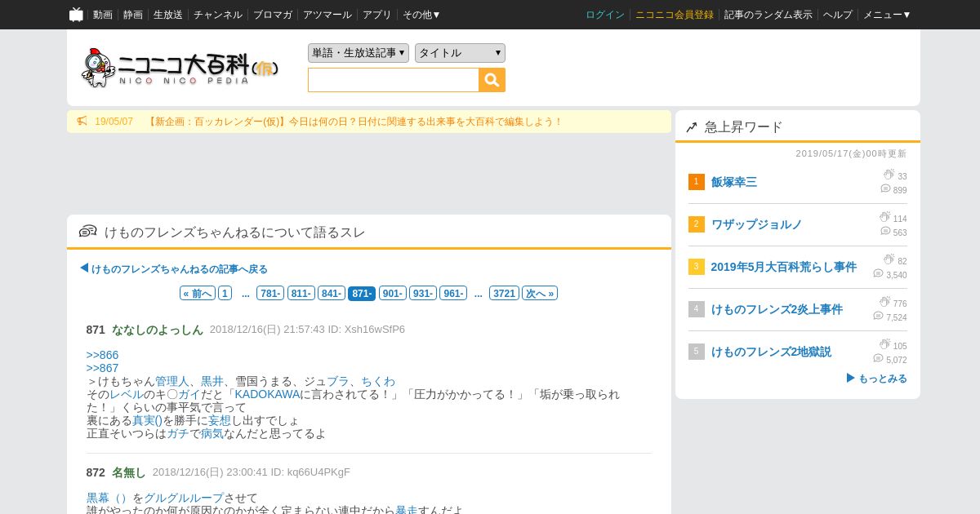Open the タイトル search-type dropdown
This screenshot has width=980, height=514.
(460, 53)
